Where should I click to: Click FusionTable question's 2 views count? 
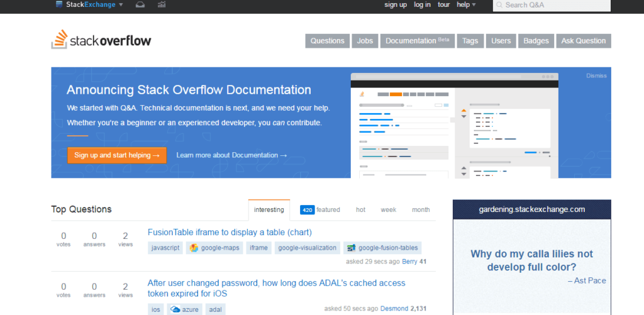click(125, 239)
